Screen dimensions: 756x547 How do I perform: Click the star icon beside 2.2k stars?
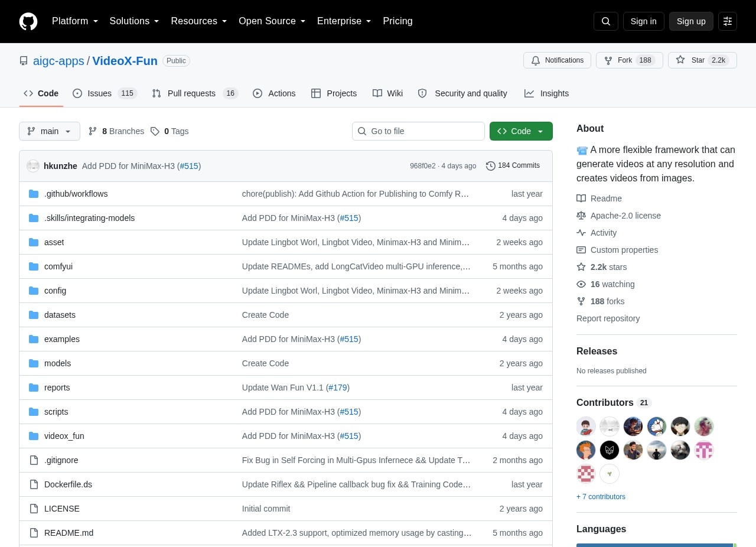click(581, 267)
